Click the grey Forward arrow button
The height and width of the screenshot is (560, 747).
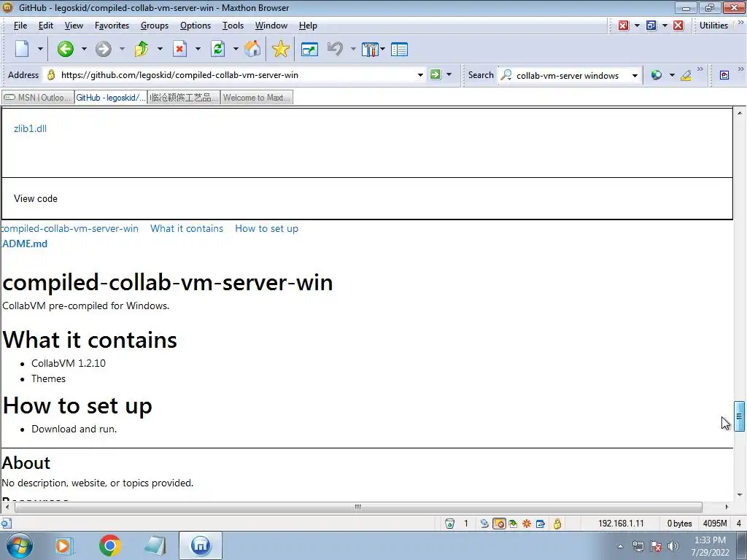pos(103,49)
